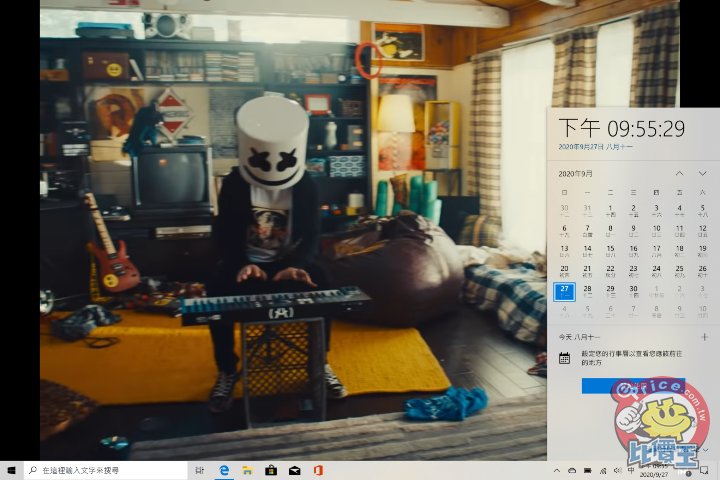Select August 31 in the calendar

coord(587,211)
